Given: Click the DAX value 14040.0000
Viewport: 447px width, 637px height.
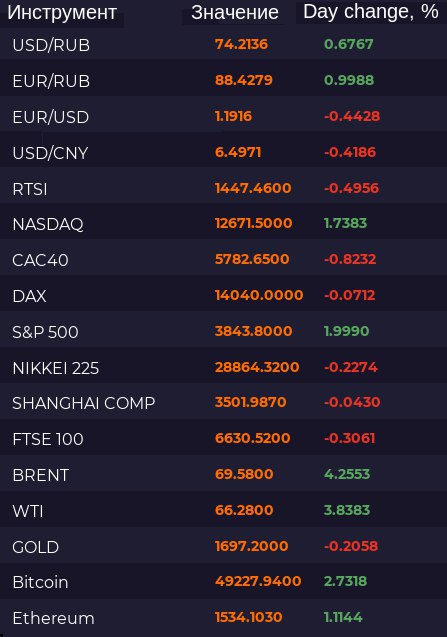Looking at the screenshot, I should click(259, 295).
